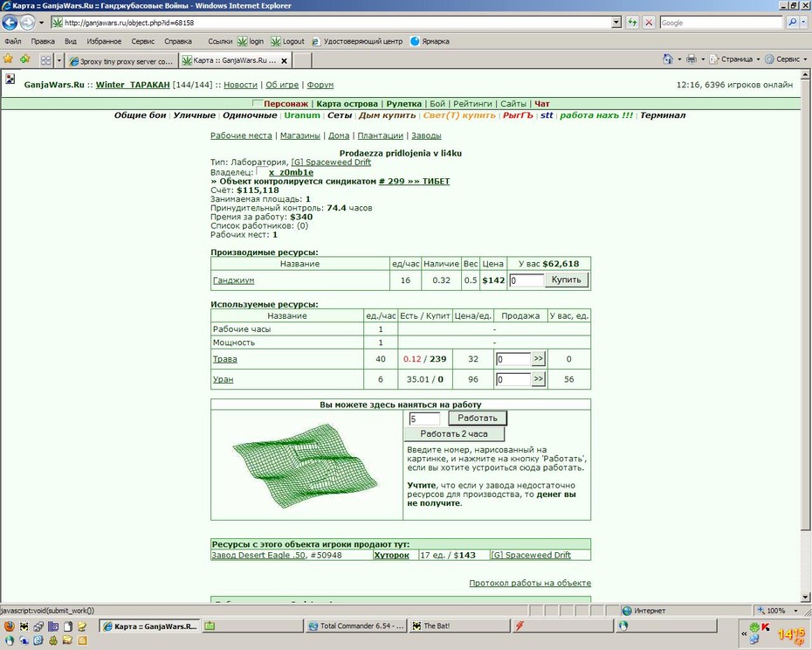
Task: Open the Справка menu
Action: tap(178, 41)
